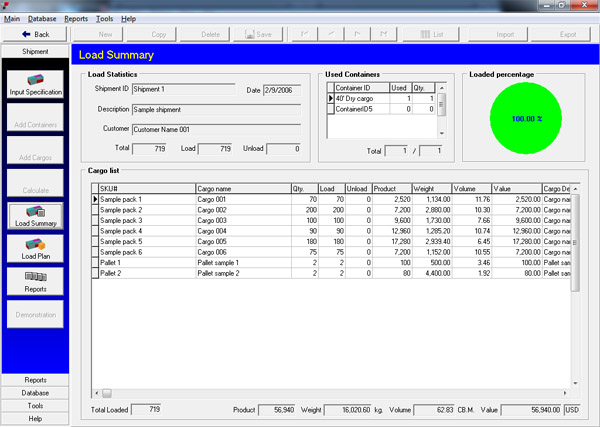Open the Help menu in menu bar

pyautogui.click(x=129, y=19)
